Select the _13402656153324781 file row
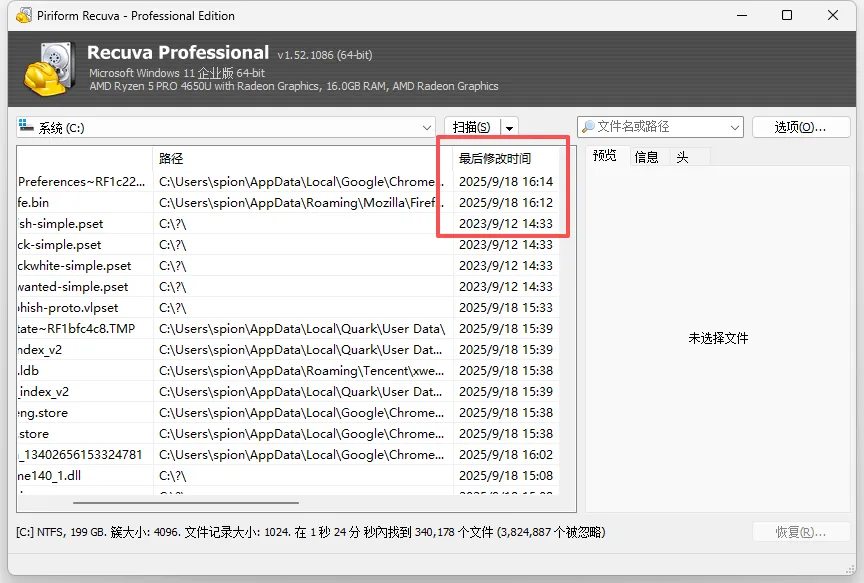 [288, 455]
